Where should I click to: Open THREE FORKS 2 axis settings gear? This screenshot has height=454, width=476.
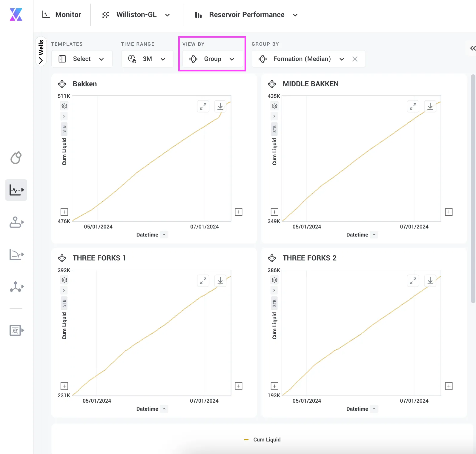point(274,280)
